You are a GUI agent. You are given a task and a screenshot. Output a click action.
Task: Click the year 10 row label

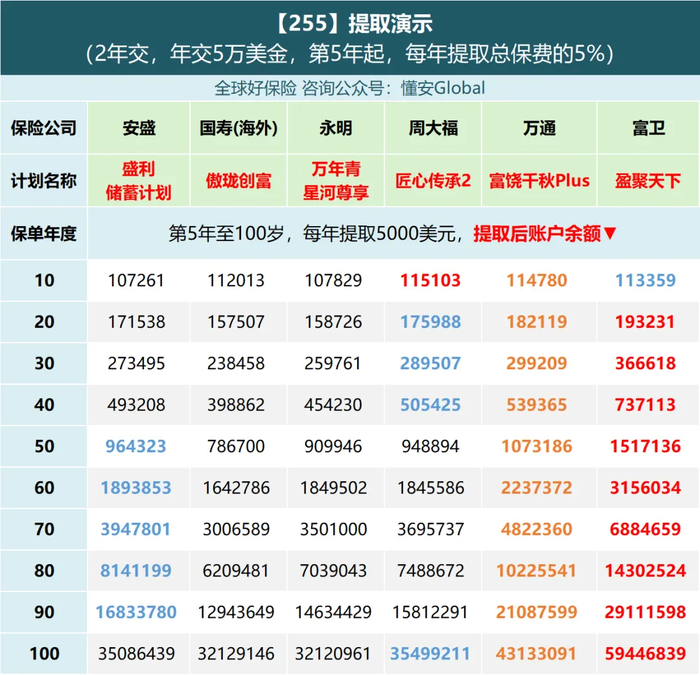point(44,280)
